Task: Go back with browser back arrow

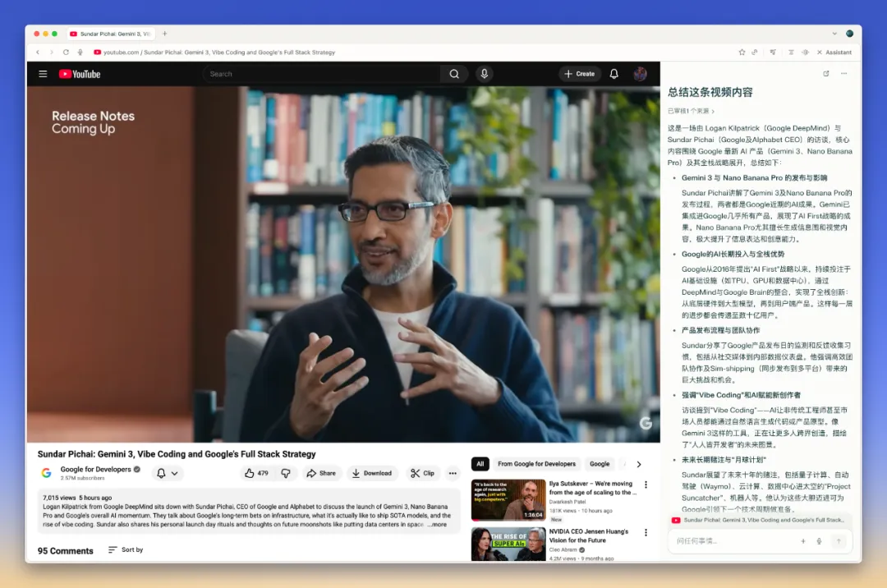Action: [38, 52]
